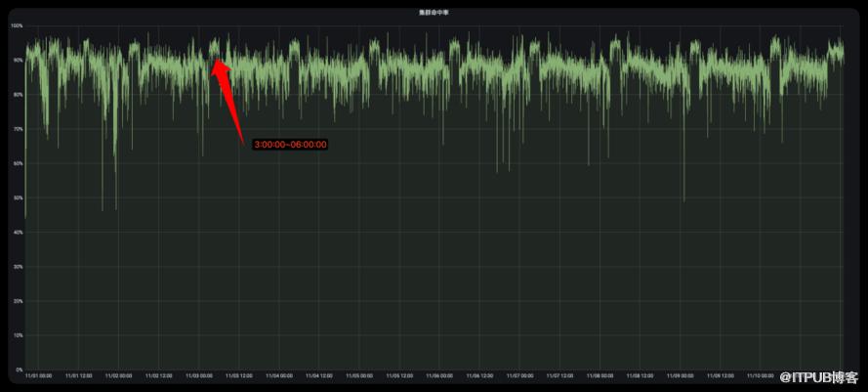Click the deep dip below 50% near 11/09

pyautogui.click(x=683, y=198)
